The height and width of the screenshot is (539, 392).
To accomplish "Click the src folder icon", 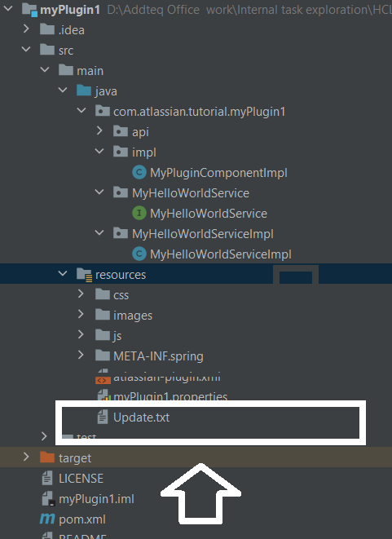I will [47, 50].
